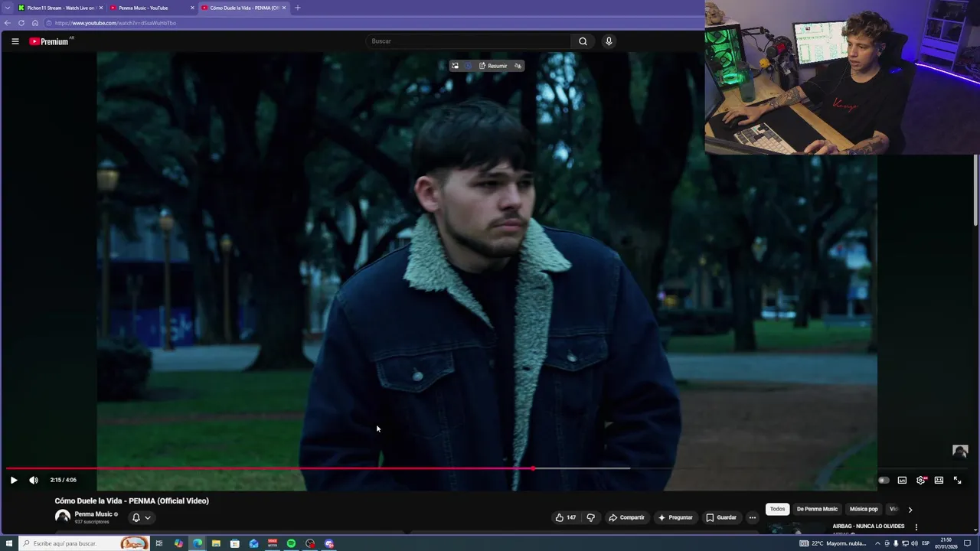Open Microsoft Store from the taskbar

[x=235, y=543]
